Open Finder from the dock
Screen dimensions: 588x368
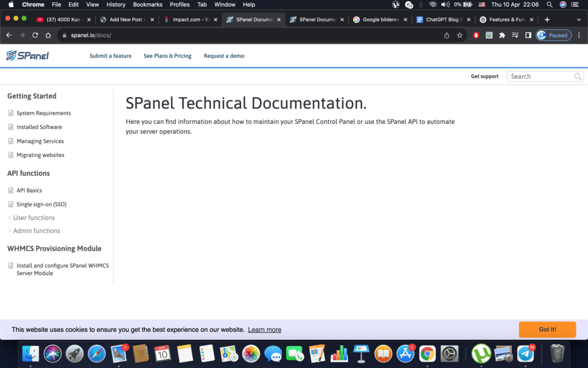coord(31,354)
